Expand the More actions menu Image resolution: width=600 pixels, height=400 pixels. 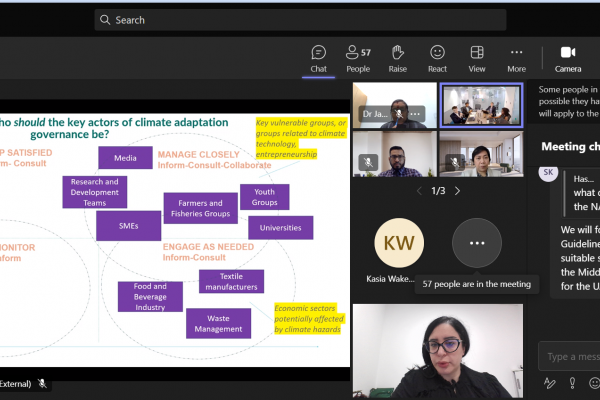coord(516,58)
